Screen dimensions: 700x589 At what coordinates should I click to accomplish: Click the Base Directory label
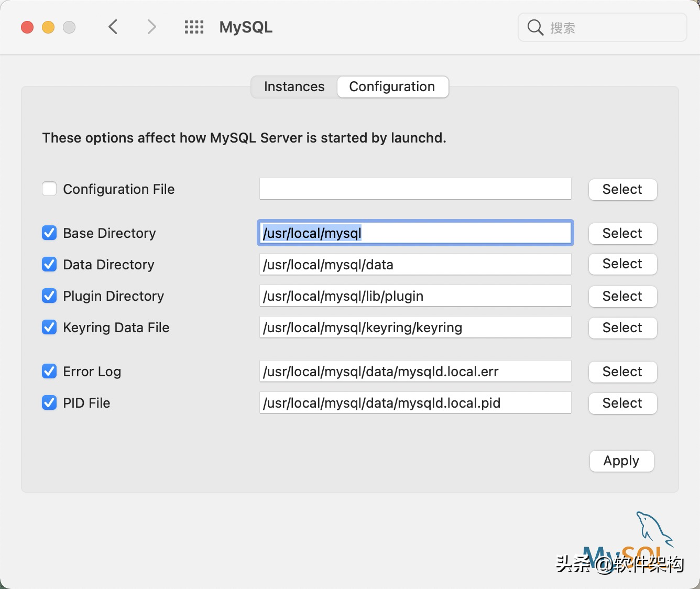click(x=110, y=233)
